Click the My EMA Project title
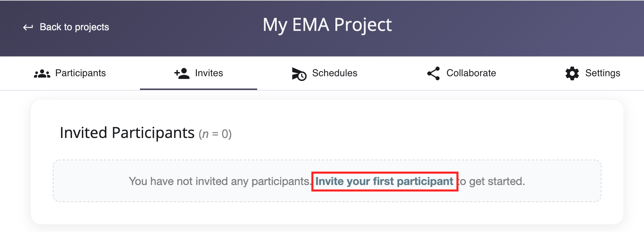Image resolution: width=644 pixels, height=232 pixels. tap(327, 25)
